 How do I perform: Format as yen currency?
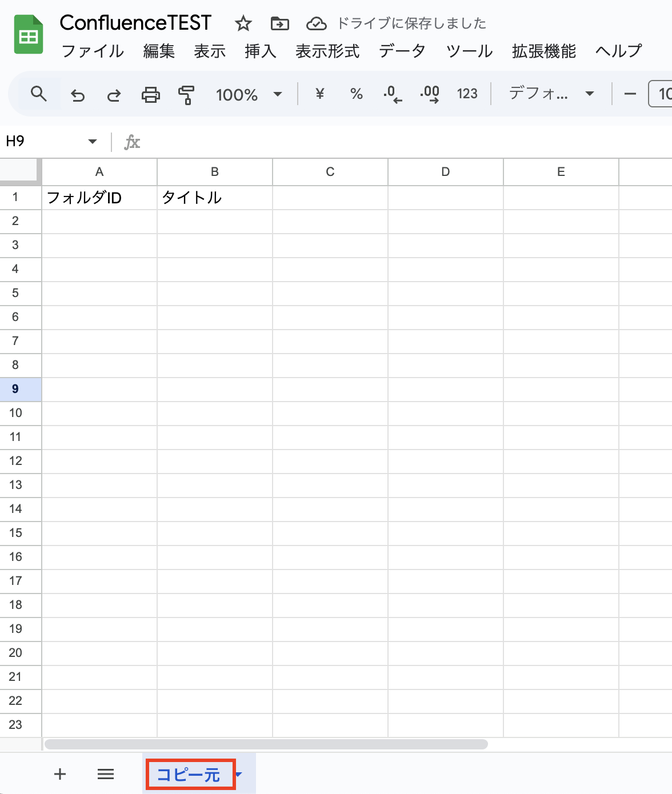click(320, 94)
